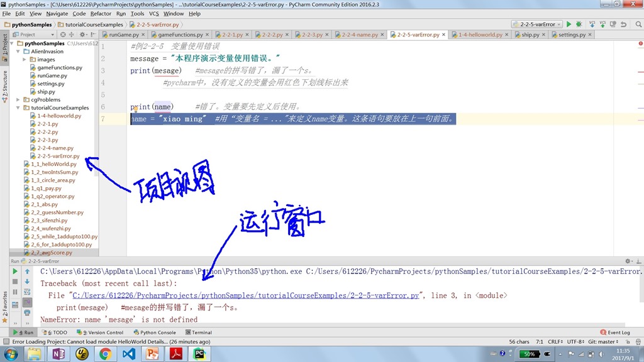Open the Python Console tool window
Viewport: 644px width, 362px height.
coord(155,332)
